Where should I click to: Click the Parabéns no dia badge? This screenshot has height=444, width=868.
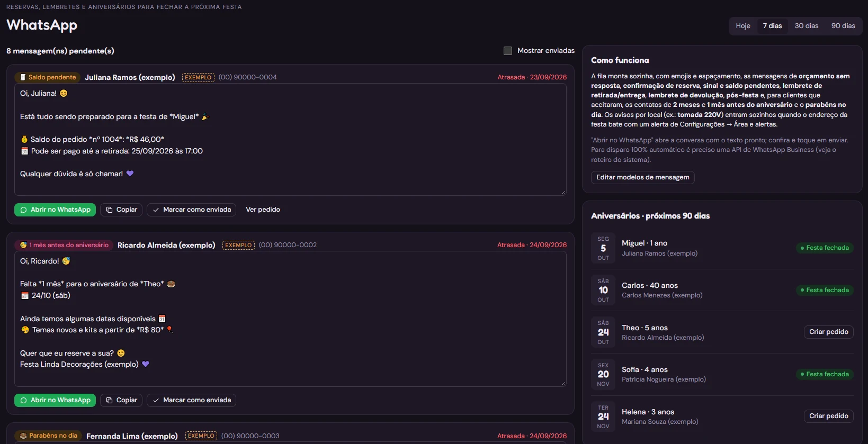pos(48,436)
